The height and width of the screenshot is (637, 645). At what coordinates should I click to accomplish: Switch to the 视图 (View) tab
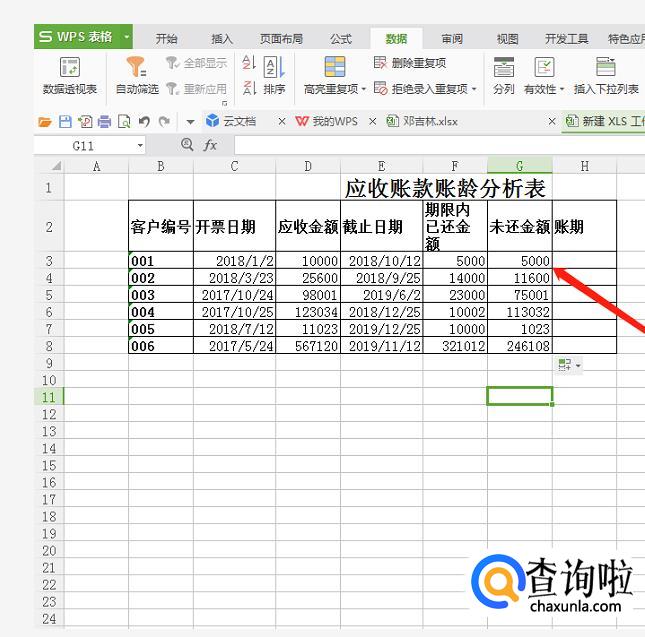(x=508, y=39)
